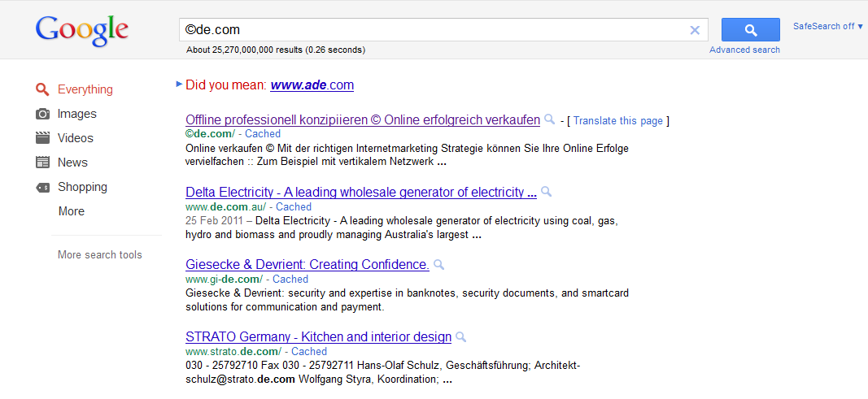Image resolution: width=868 pixels, height=399 pixels.
Task: Click the www.strato.de.com/ URL text
Action: click(233, 352)
